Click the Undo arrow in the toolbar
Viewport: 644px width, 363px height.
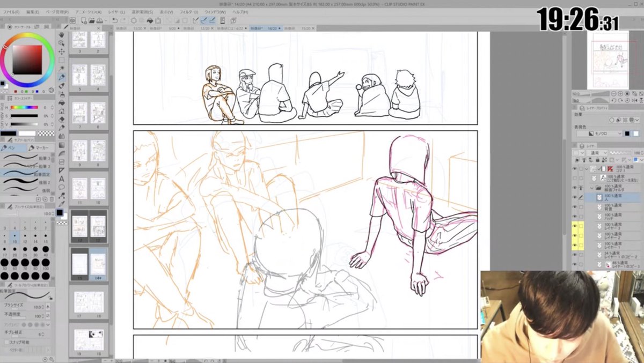[115, 20]
